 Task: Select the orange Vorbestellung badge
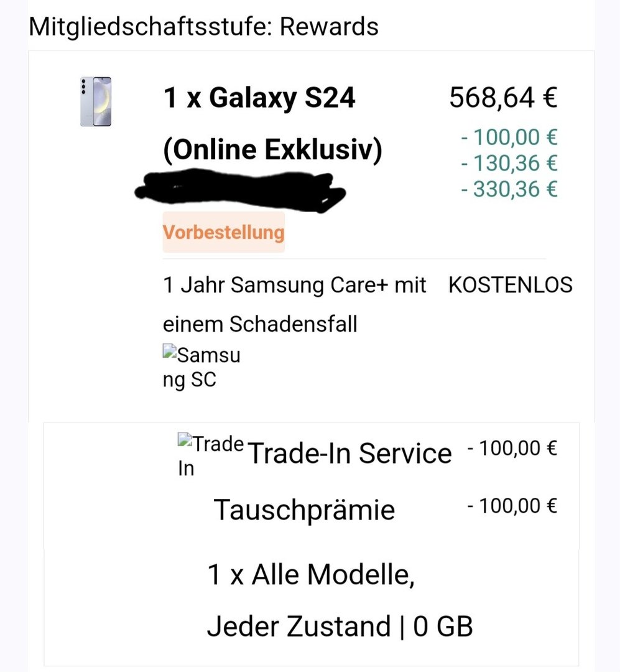point(223,232)
